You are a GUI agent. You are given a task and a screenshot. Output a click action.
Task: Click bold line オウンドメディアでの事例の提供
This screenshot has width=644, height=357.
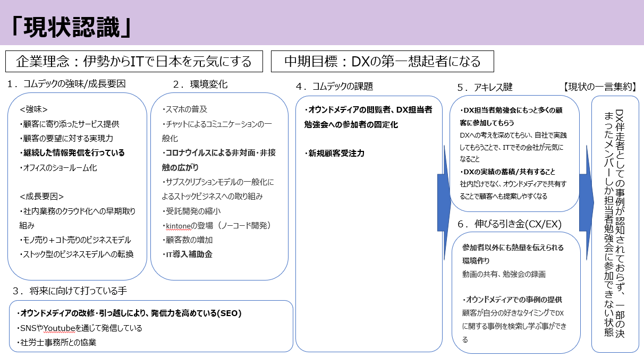pyautogui.click(x=511, y=300)
